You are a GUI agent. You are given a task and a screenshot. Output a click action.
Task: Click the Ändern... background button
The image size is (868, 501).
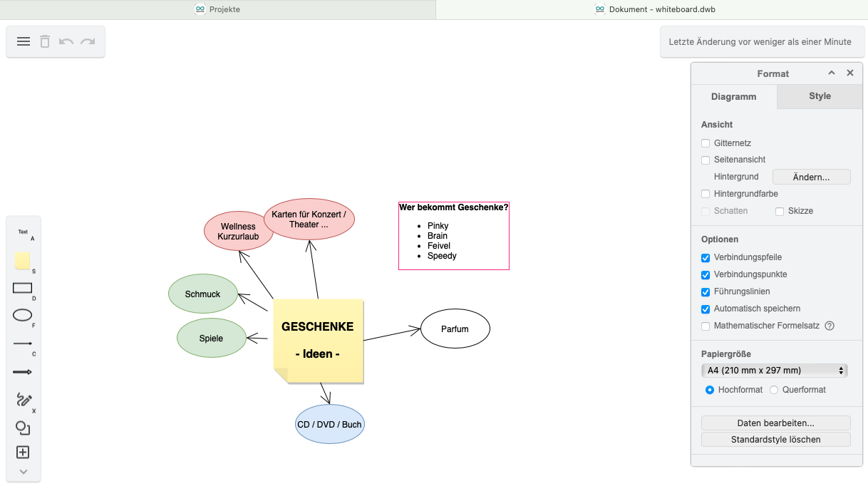[811, 177]
